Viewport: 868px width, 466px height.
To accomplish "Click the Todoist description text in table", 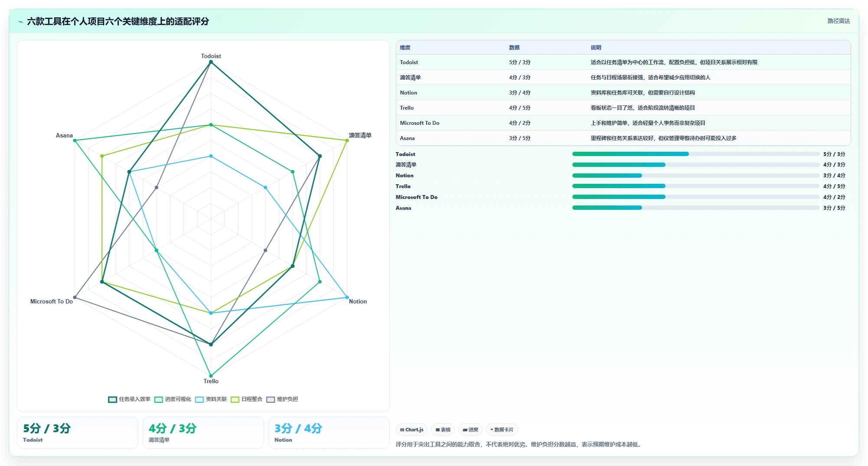I will 674,62.
